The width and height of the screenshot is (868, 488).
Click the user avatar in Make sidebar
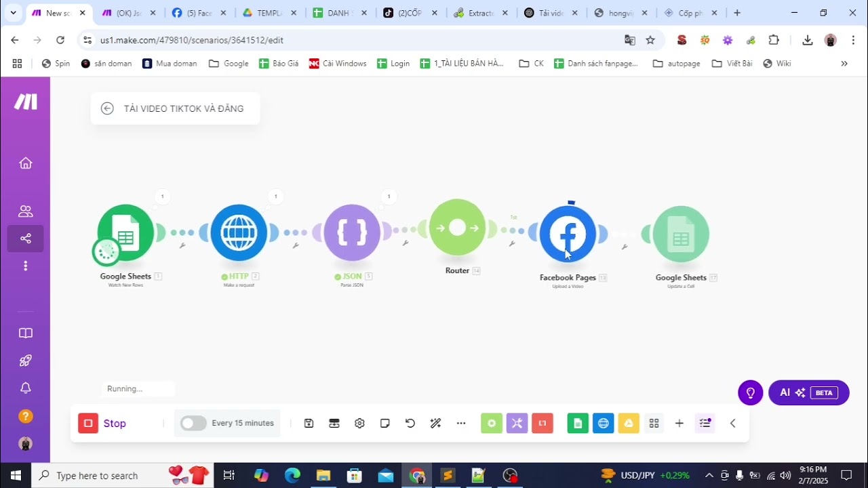coord(25,444)
